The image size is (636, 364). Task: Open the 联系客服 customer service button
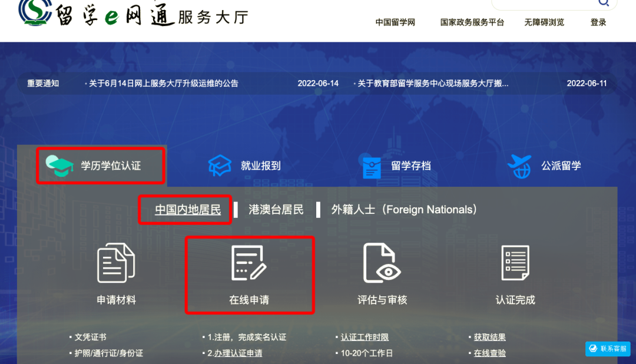pyautogui.click(x=608, y=349)
